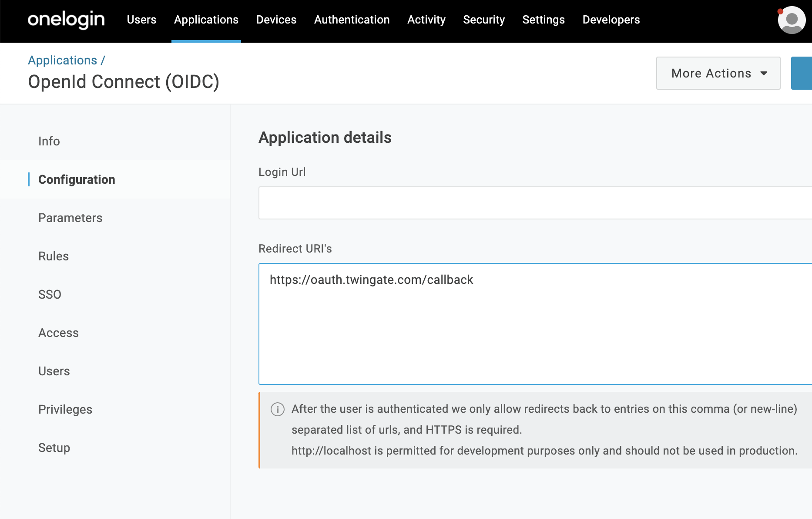Go to the Privileges sidebar tab

coord(65,409)
